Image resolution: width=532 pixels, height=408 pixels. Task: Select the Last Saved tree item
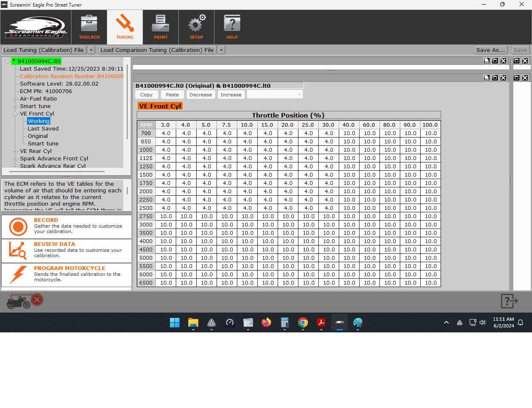pos(43,129)
